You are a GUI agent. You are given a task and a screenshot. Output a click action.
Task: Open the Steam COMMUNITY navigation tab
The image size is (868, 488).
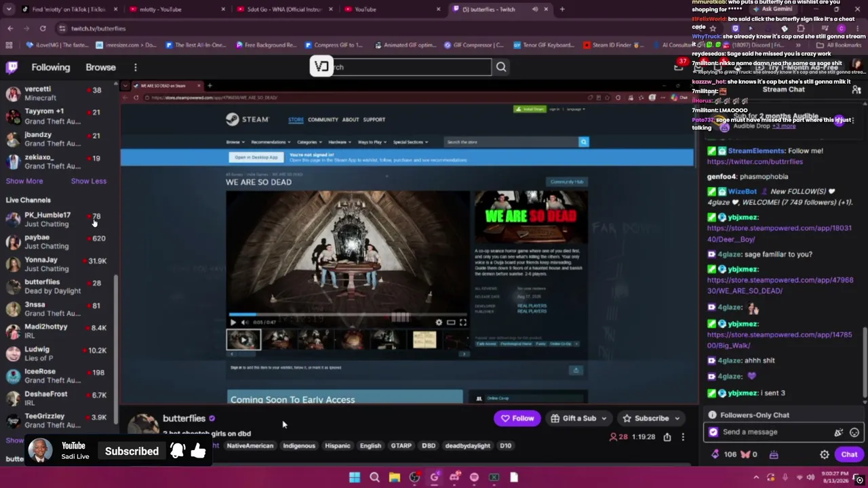coord(323,120)
